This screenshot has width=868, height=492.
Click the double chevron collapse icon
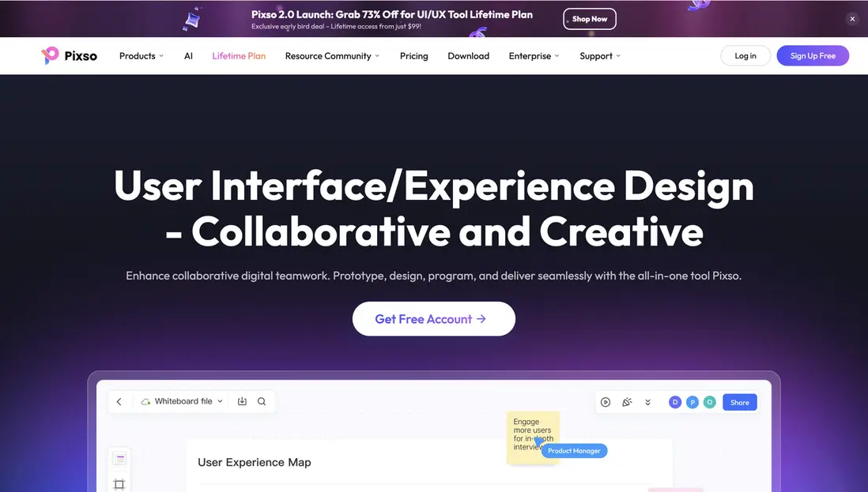click(x=647, y=403)
